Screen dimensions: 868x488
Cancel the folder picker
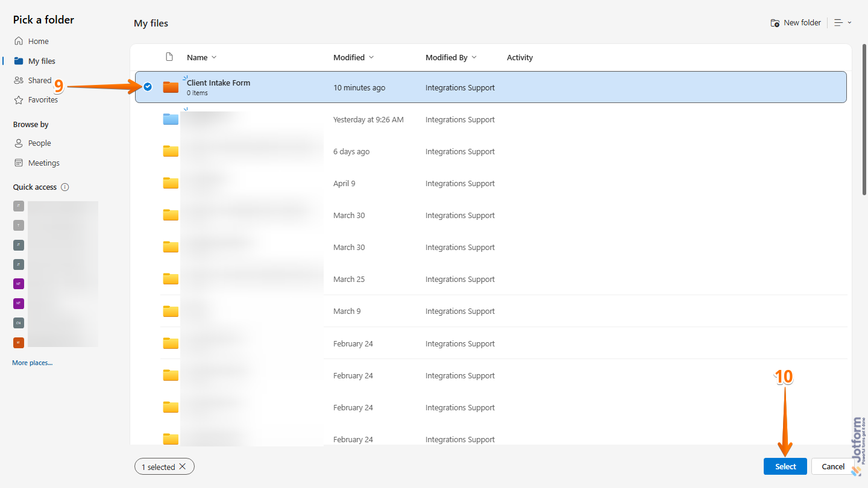point(834,466)
